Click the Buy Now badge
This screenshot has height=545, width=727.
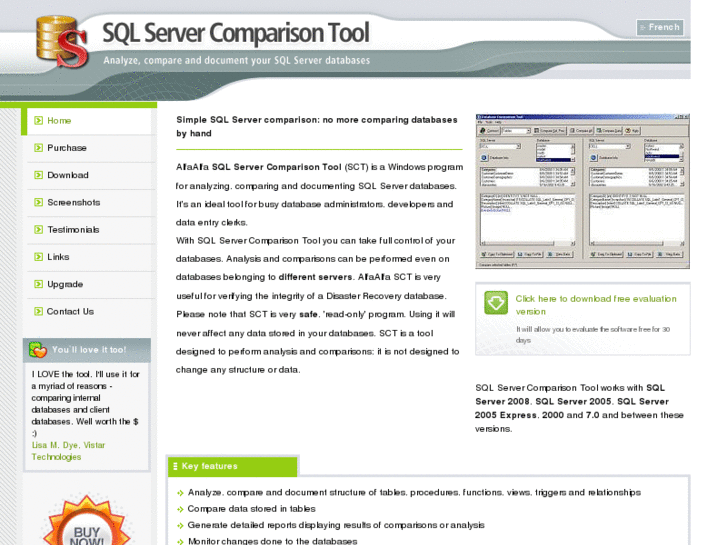click(86, 522)
